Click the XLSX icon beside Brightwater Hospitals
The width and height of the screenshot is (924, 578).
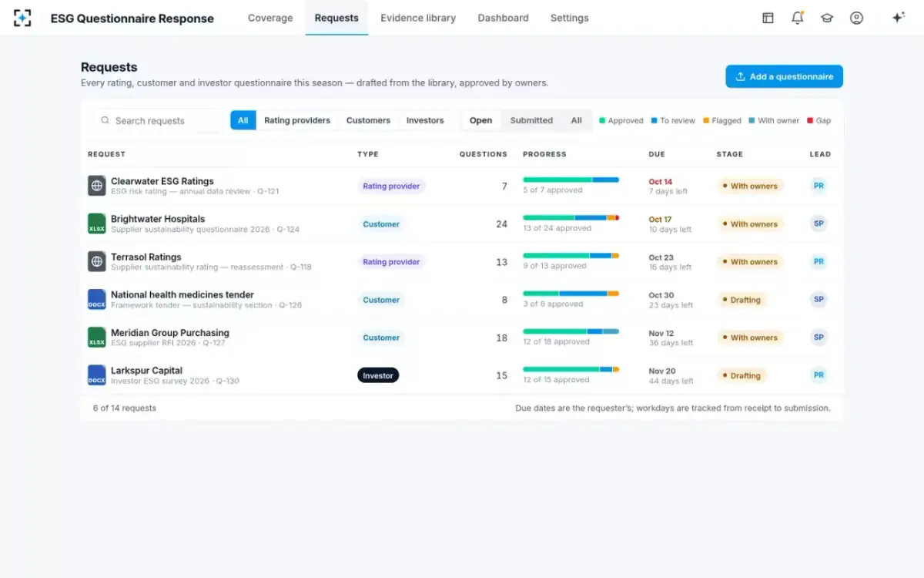coord(97,223)
